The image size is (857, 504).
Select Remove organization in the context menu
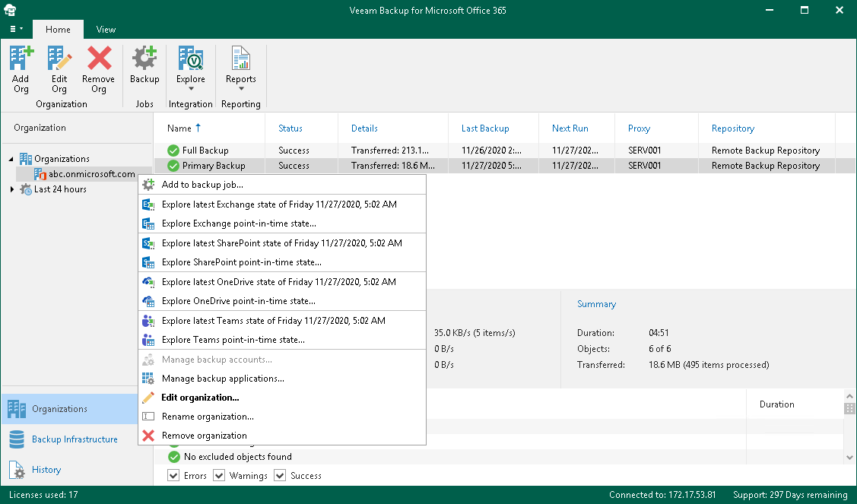[204, 436]
